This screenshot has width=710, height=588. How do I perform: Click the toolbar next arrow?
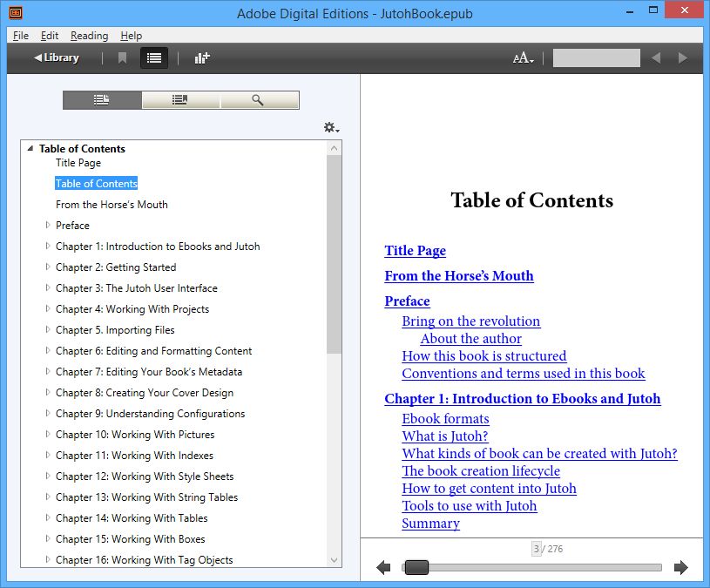point(682,58)
